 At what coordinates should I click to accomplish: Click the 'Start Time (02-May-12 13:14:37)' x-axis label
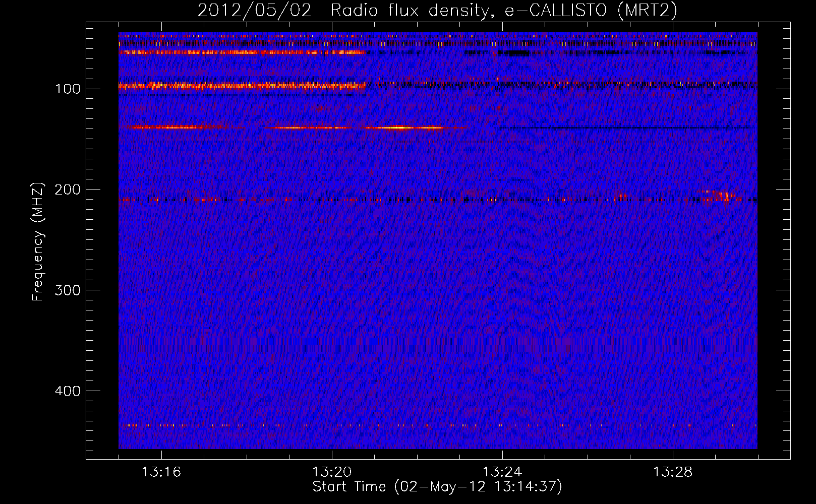click(437, 487)
